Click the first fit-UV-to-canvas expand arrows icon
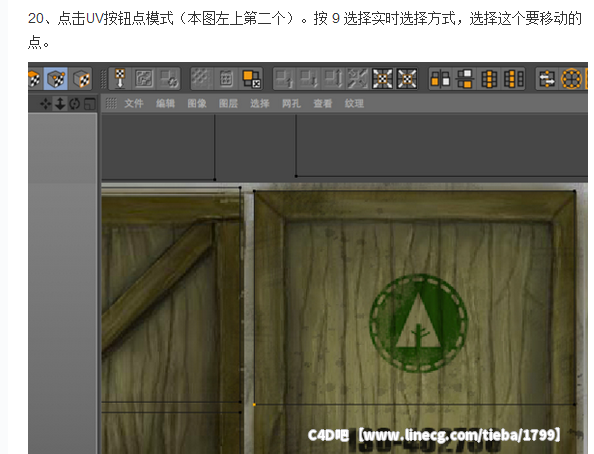Viewport: 594px width, 454px height. click(382, 79)
